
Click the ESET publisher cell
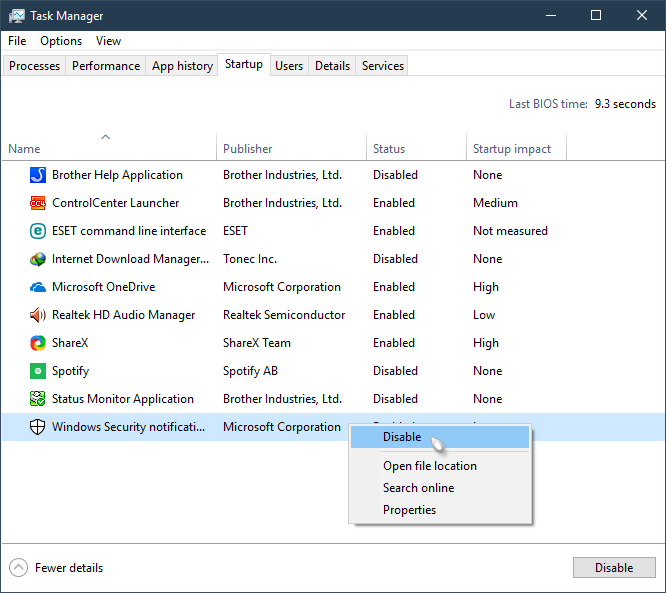pos(235,231)
